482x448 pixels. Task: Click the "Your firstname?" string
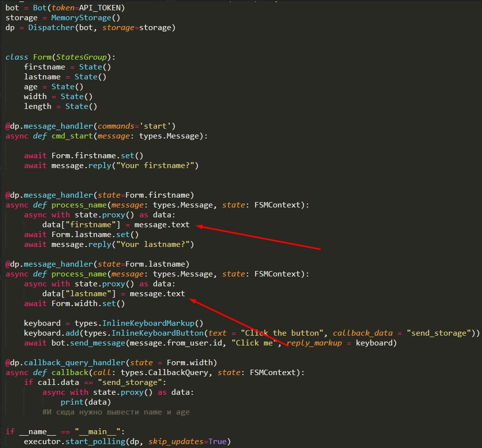click(155, 166)
